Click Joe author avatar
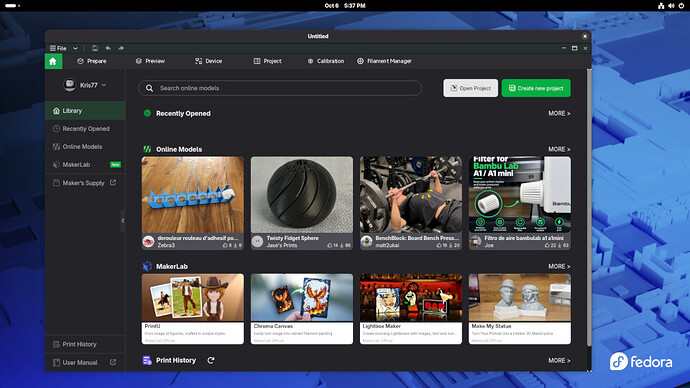Image resolution: width=690 pixels, height=388 pixels. 476,242
